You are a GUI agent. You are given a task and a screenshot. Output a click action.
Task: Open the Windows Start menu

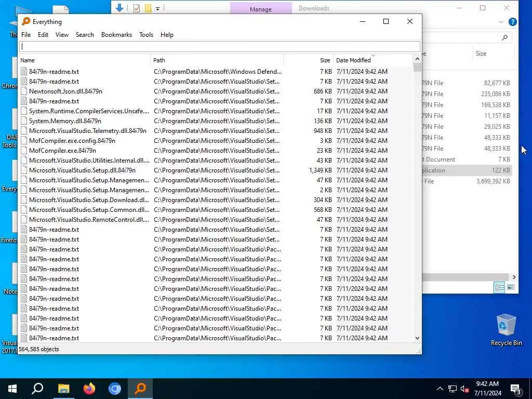[x=12, y=389]
